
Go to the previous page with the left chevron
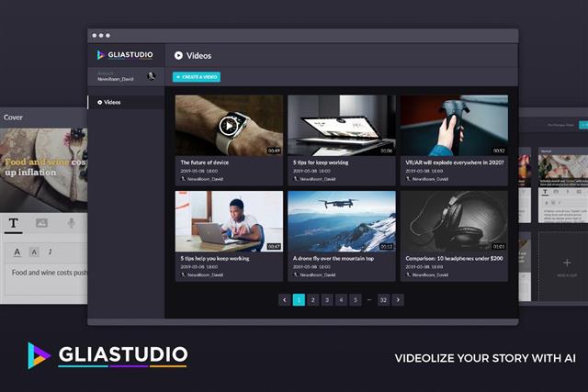tap(285, 300)
